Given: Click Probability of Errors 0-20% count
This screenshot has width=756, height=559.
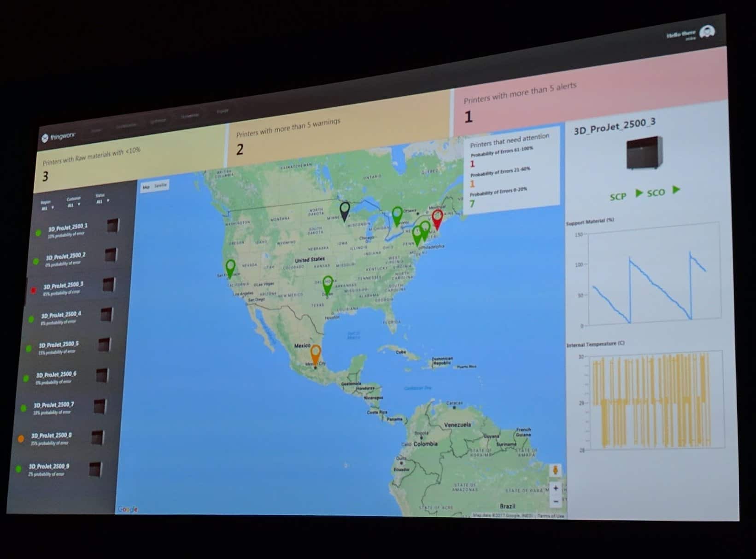Looking at the screenshot, I should tap(472, 204).
